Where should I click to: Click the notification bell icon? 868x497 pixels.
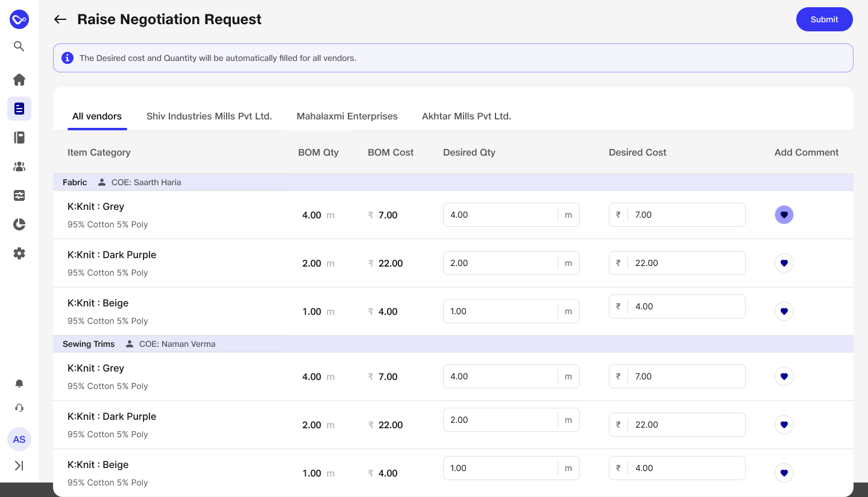[19, 384]
